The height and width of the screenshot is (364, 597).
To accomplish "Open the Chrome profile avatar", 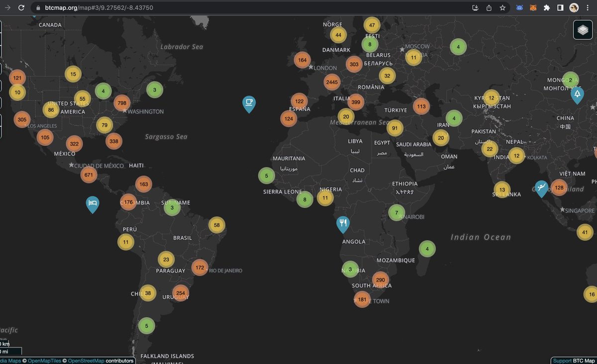I will tap(574, 7).
